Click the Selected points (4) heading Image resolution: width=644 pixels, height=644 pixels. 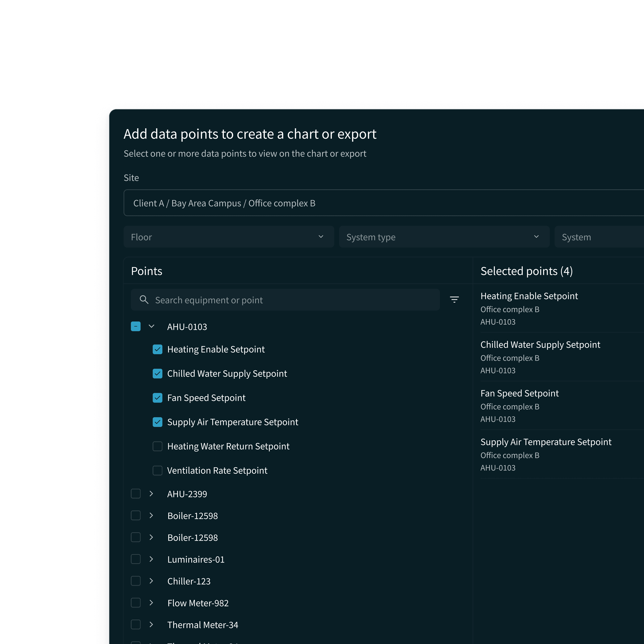(x=526, y=271)
